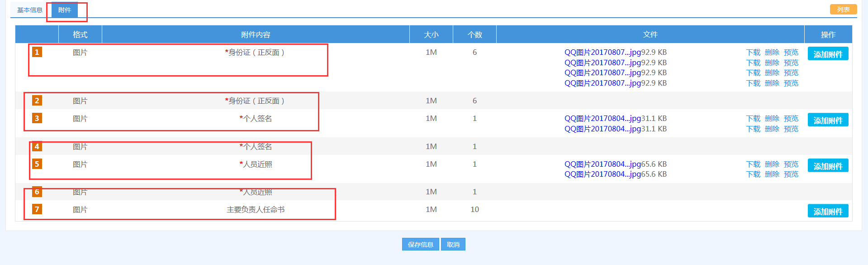Delete the second 31.1 KB file
The width and height of the screenshot is (868, 265).
pos(772,129)
